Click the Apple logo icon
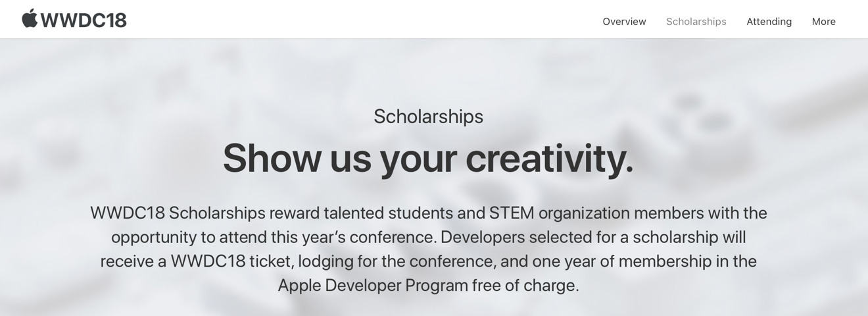This screenshot has width=868, height=316. click(x=30, y=18)
